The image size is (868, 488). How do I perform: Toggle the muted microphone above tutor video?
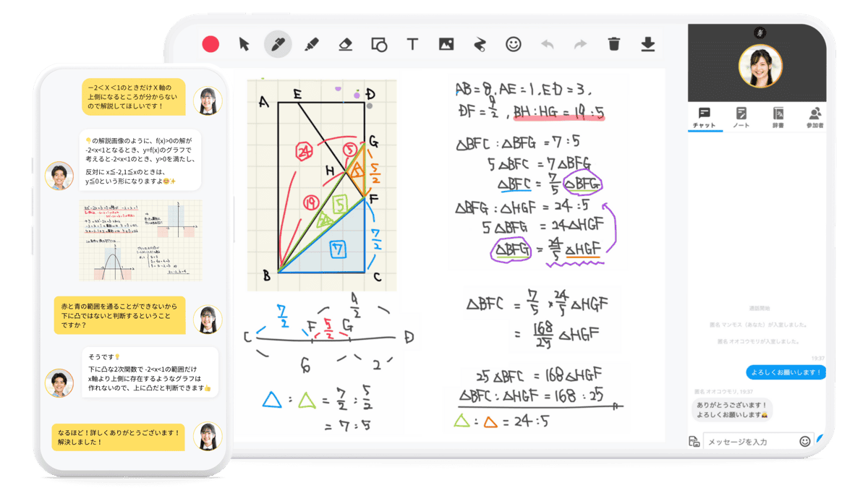(759, 33)
